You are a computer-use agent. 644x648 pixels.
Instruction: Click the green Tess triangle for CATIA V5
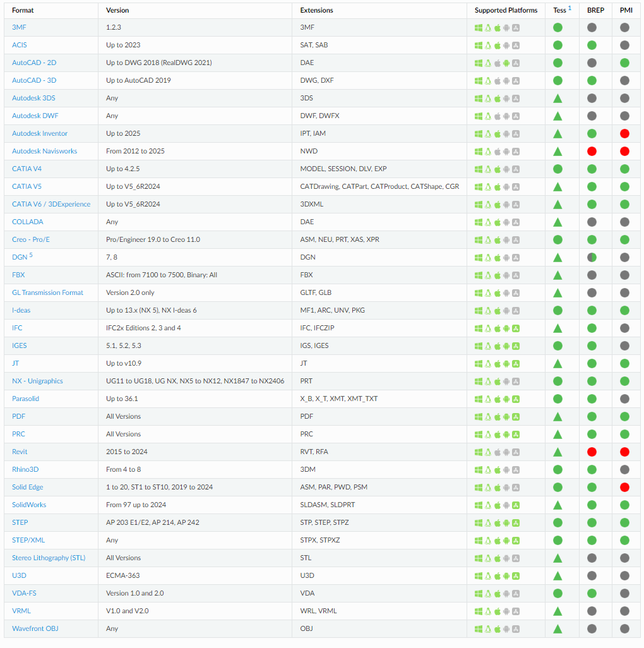click(x=558, y=187)
